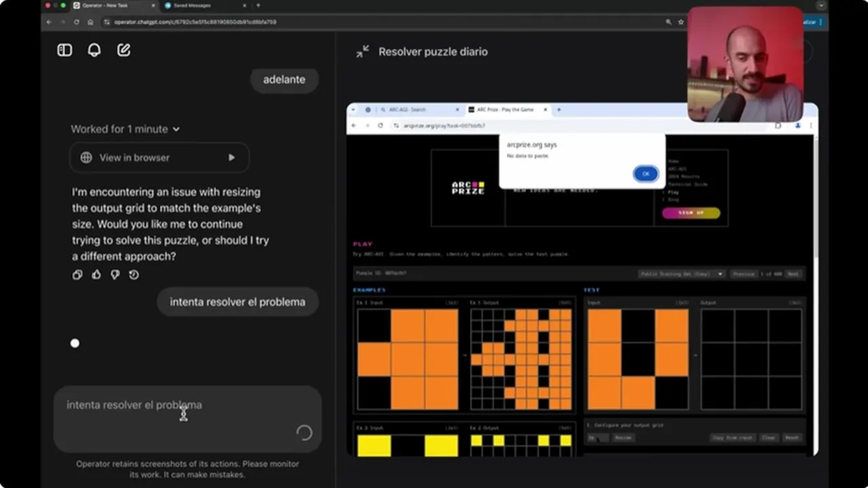Open the notifications bell
This screenshot has width=868, height=488.
(94, 50)
